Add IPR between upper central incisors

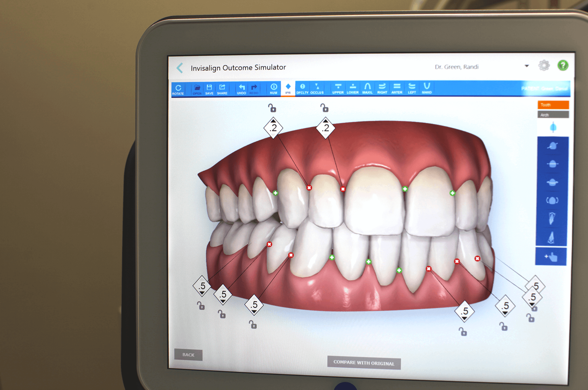405,189
